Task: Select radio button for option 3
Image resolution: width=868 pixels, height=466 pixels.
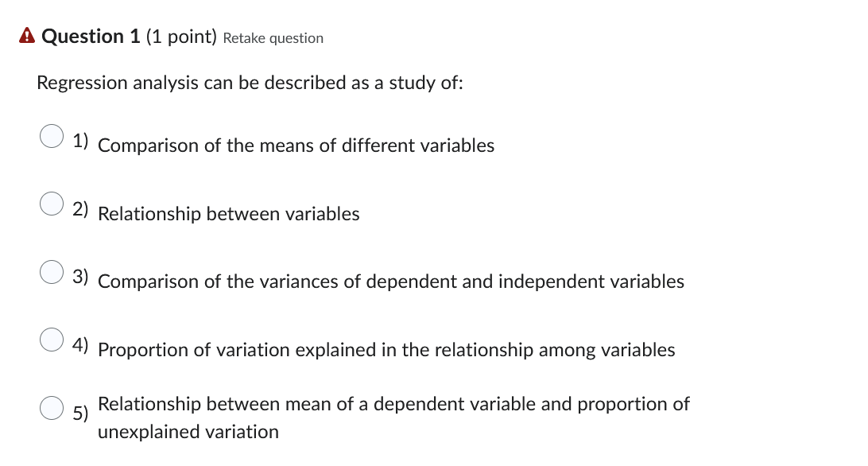Action: pos(51,273)
